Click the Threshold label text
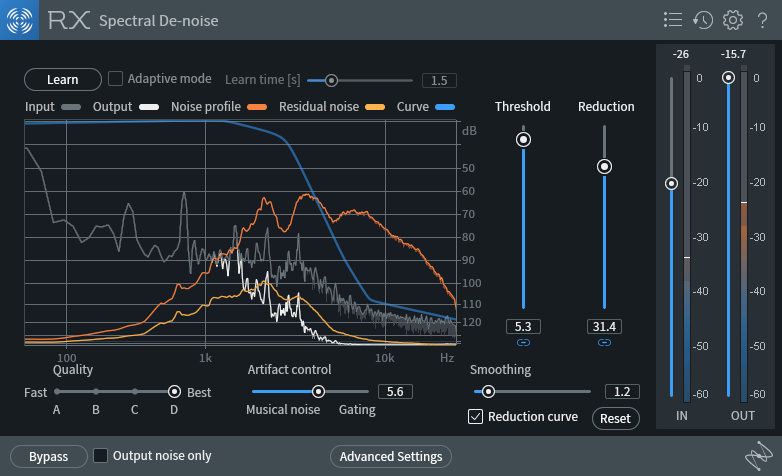Image resolution: width=782 pixels, height=476 pixels. pos(523,106)
